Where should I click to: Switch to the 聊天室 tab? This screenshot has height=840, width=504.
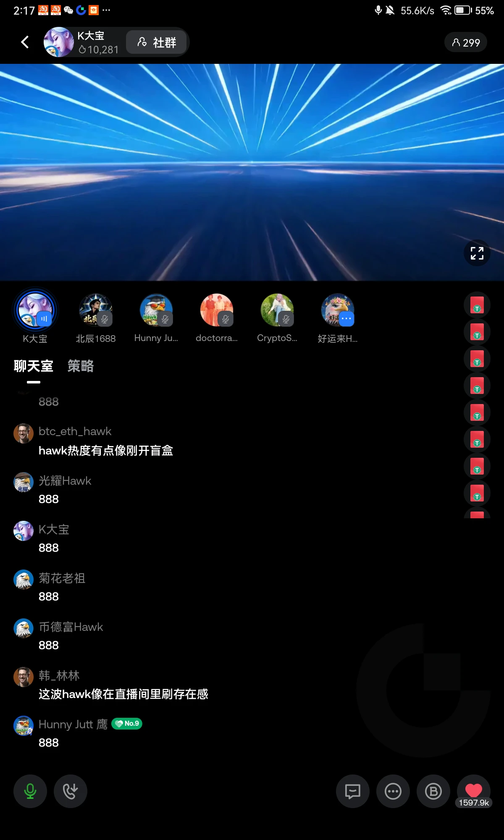click(x=34, y=366)
